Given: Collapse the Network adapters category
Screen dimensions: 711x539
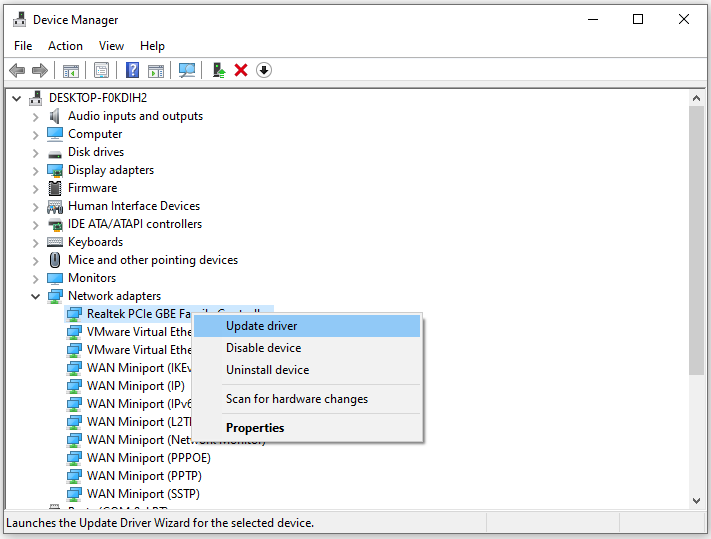Looking at the screenshot, I should (36, 296).
